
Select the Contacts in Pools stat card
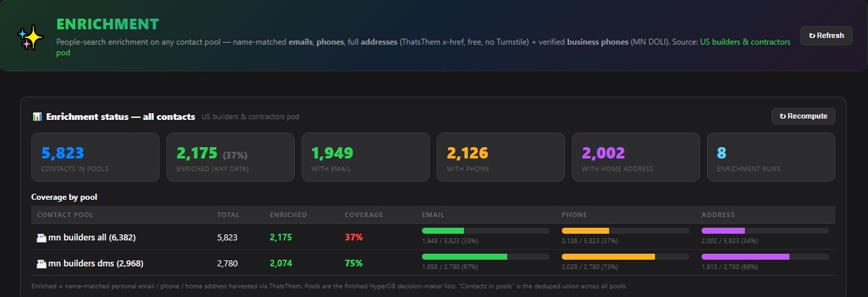point(95,157)
